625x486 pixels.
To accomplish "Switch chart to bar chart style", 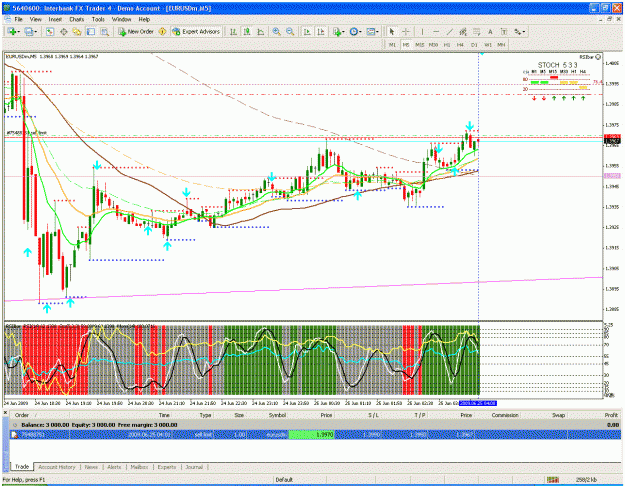I will point(234,31).
